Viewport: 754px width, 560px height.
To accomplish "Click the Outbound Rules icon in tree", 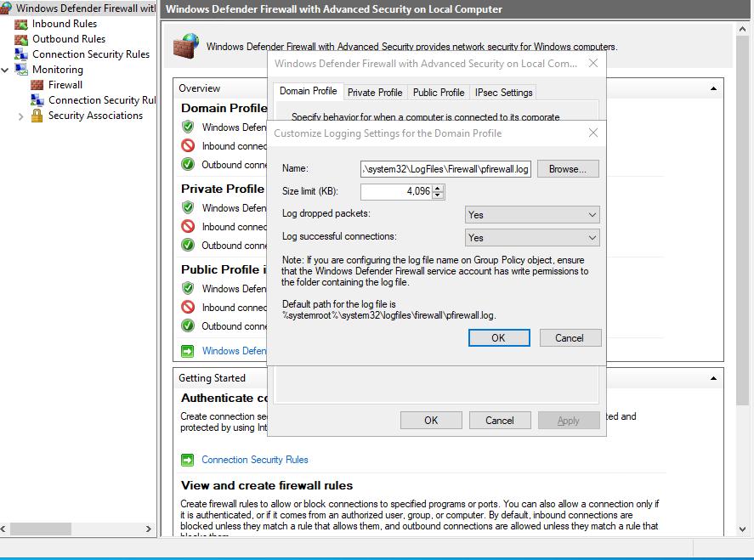I will [21, 39].
